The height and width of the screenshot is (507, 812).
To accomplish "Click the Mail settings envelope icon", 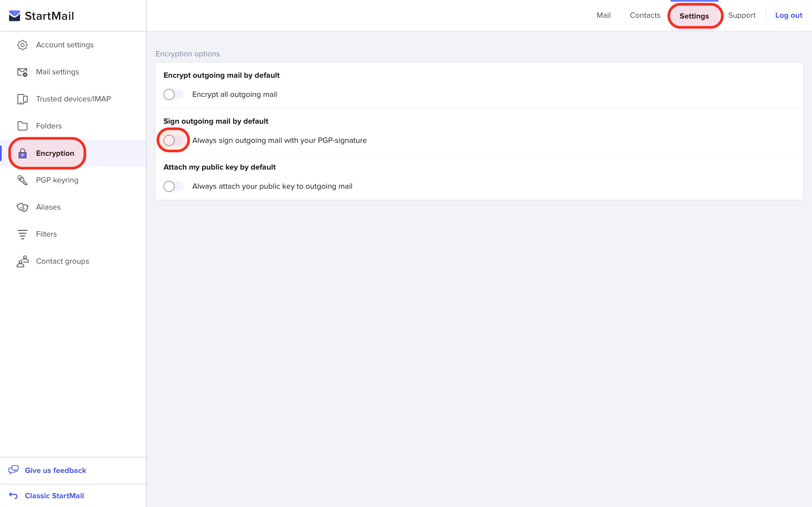I will tap(23, 72).
